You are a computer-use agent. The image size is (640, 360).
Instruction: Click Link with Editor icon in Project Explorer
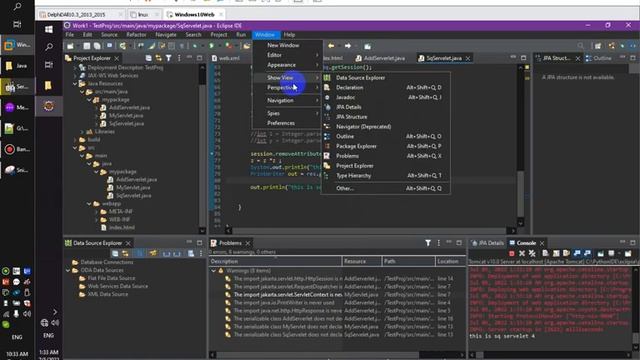point(158,58)
